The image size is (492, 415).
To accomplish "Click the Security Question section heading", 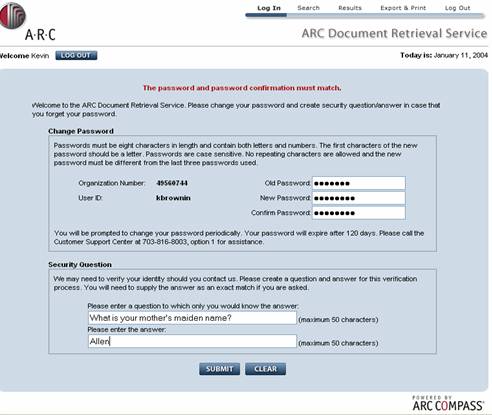I will [x=80, y=264].
